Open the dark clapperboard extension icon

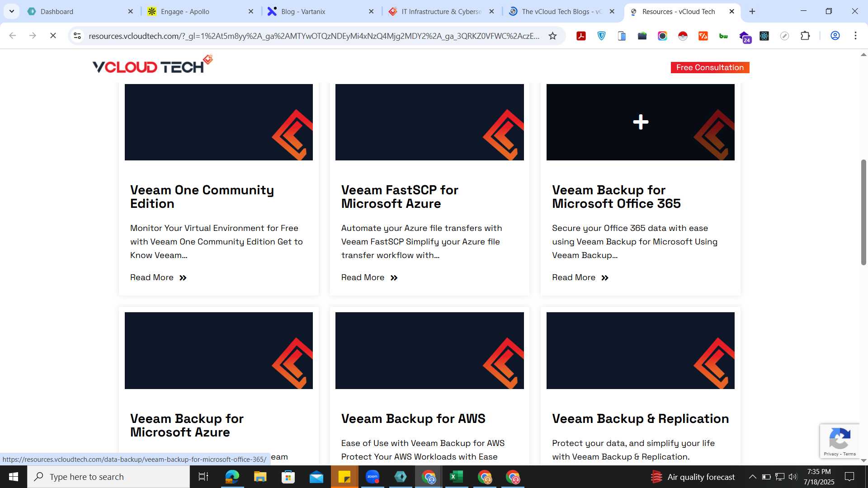point(642,36)
